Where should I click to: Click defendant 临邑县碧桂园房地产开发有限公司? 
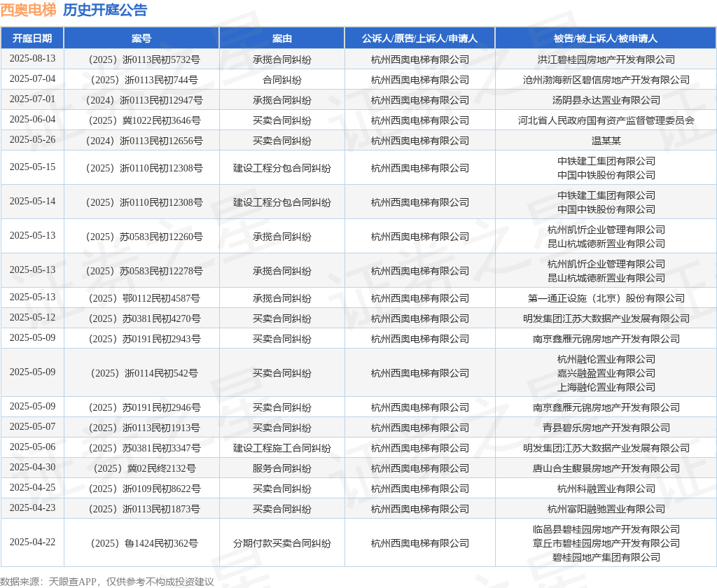pos(606,529)
